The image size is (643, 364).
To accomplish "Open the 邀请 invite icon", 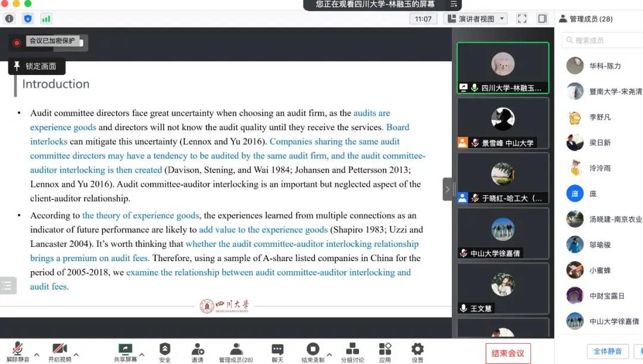I will click(197, 352).
